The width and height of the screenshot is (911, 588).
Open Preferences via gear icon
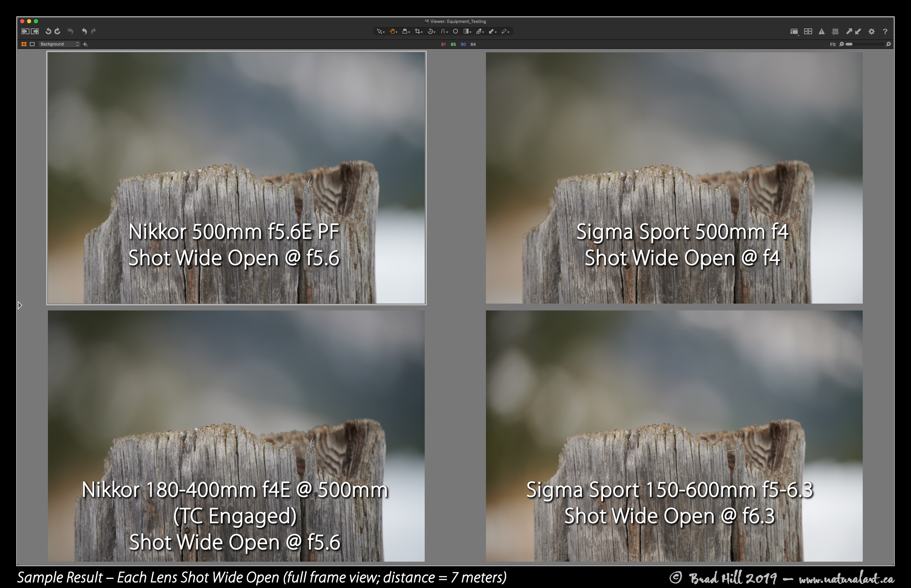pyautogui.click(x=872, y=32)
